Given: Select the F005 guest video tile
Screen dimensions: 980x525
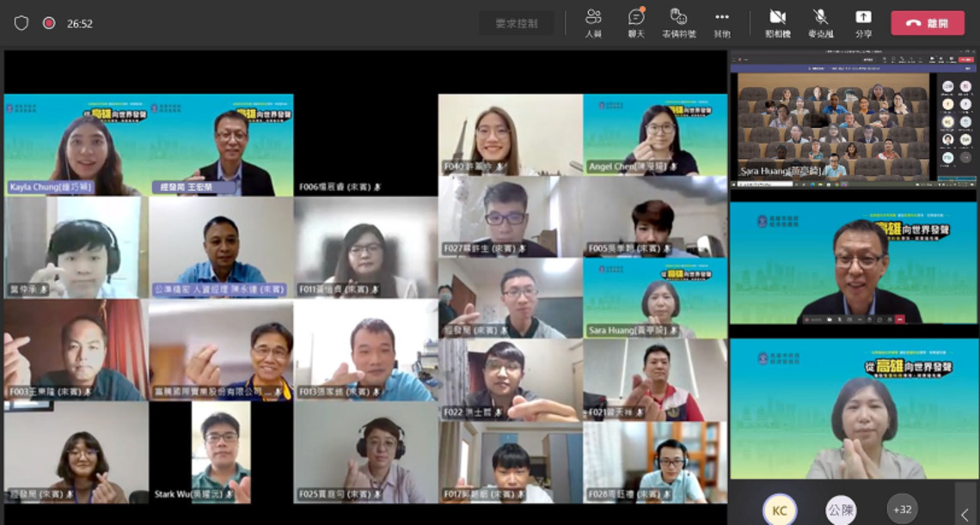Looking at the screenshot, I should [655, 217].
